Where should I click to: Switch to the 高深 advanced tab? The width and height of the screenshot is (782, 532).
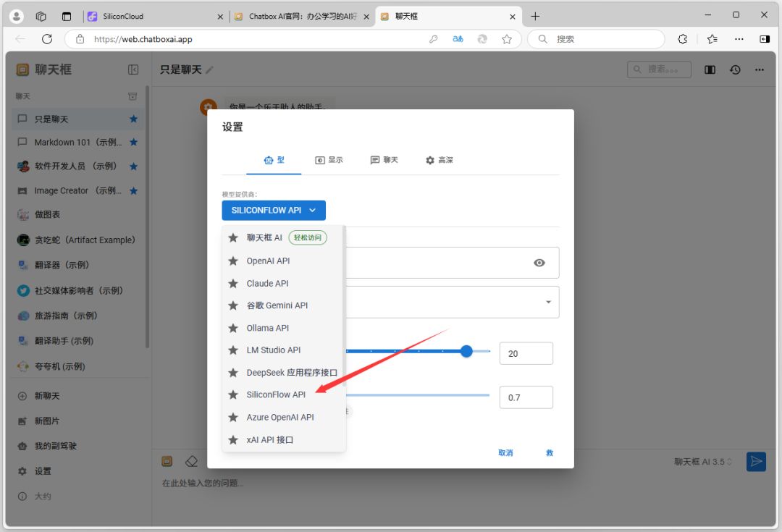(439, 160)
